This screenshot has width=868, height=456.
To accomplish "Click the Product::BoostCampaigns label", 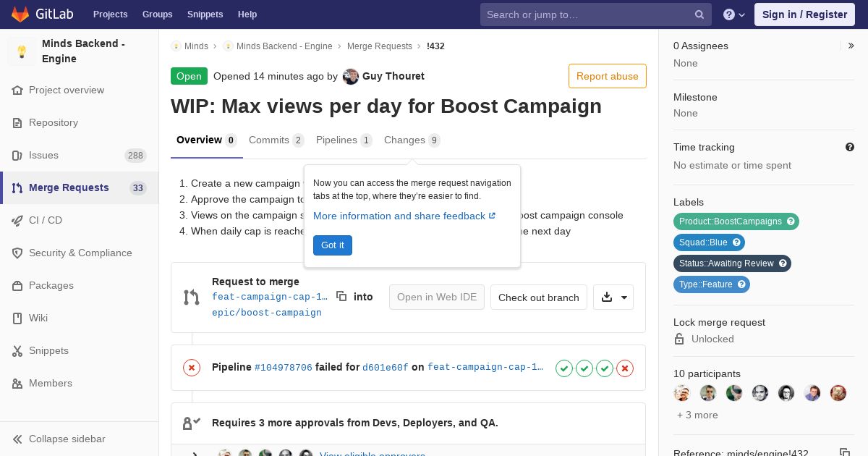I will click(x=736, y=221).
